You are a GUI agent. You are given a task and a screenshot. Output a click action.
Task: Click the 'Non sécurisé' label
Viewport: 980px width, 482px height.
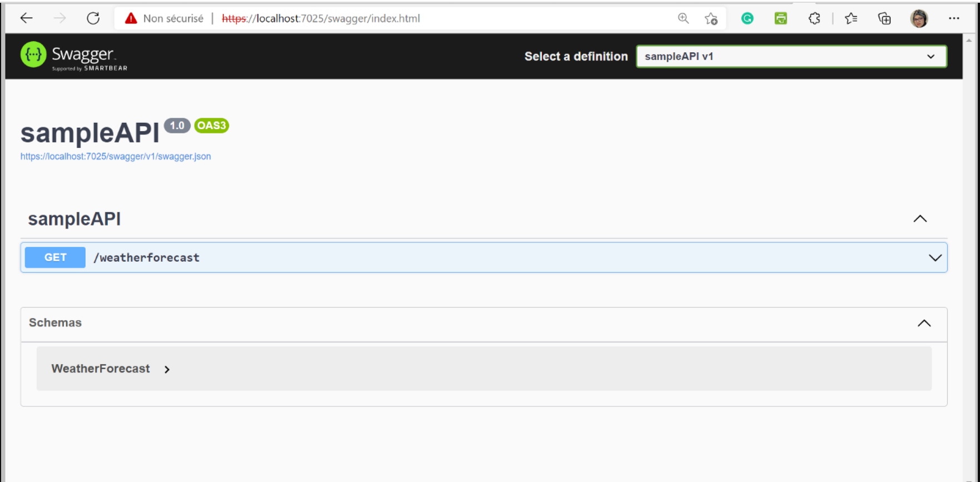click(173, 18)
